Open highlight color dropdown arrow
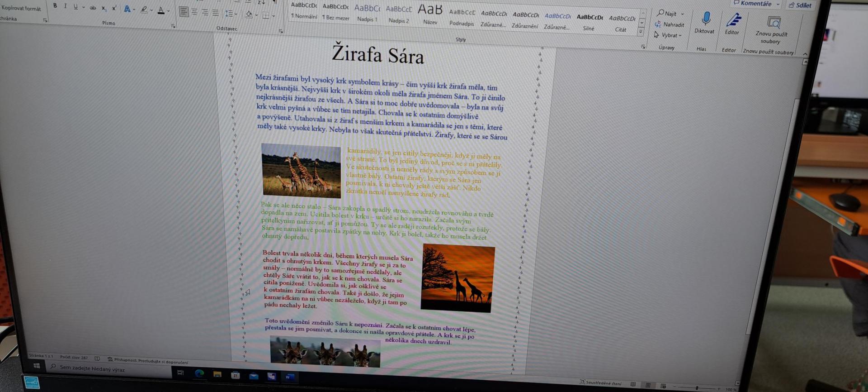The image size is (868, 392). [x=151, y=10]
